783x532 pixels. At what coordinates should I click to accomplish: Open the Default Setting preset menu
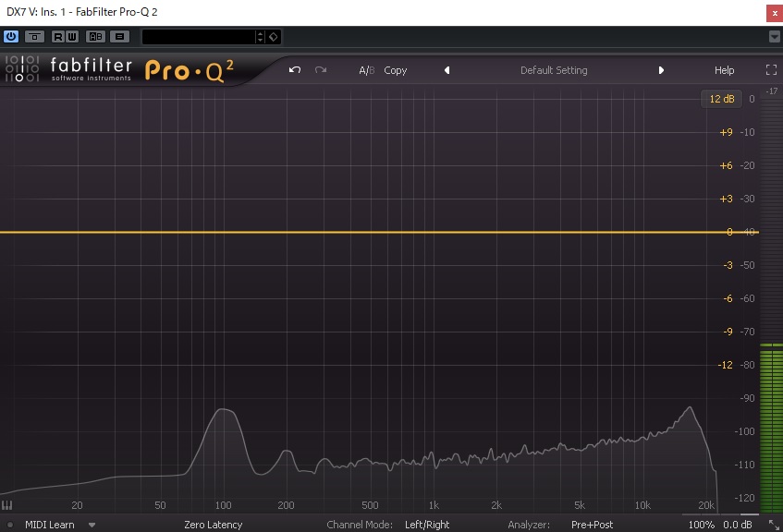[554, 70]
